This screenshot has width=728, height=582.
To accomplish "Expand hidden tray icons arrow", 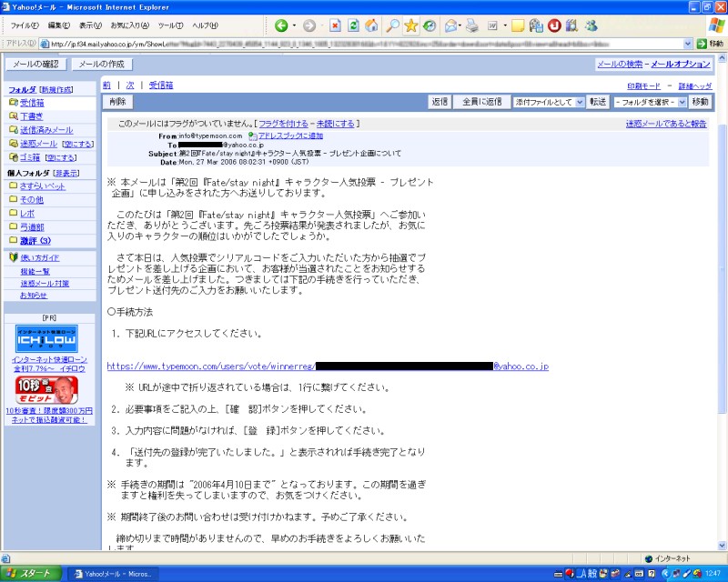I will [665, 574].
